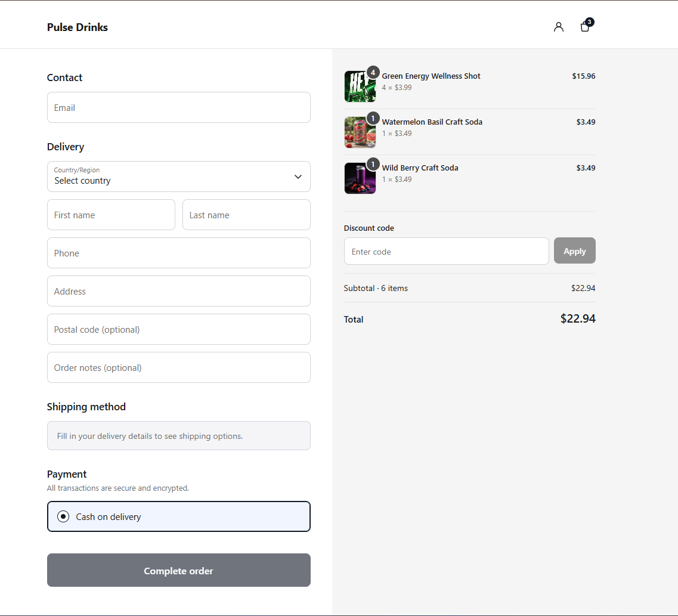Open Wild Berry Craft Soda thumbnail
Viewport: 678px width, 616px height.
[360, 178]
